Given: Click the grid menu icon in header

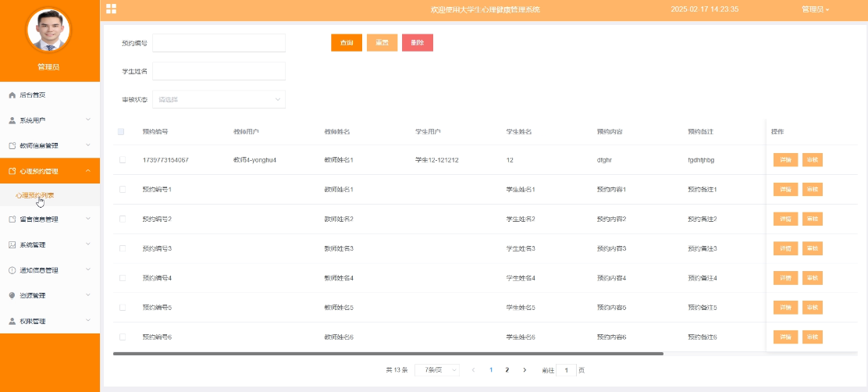Looking at the screenshot, I should coord(112,9).
